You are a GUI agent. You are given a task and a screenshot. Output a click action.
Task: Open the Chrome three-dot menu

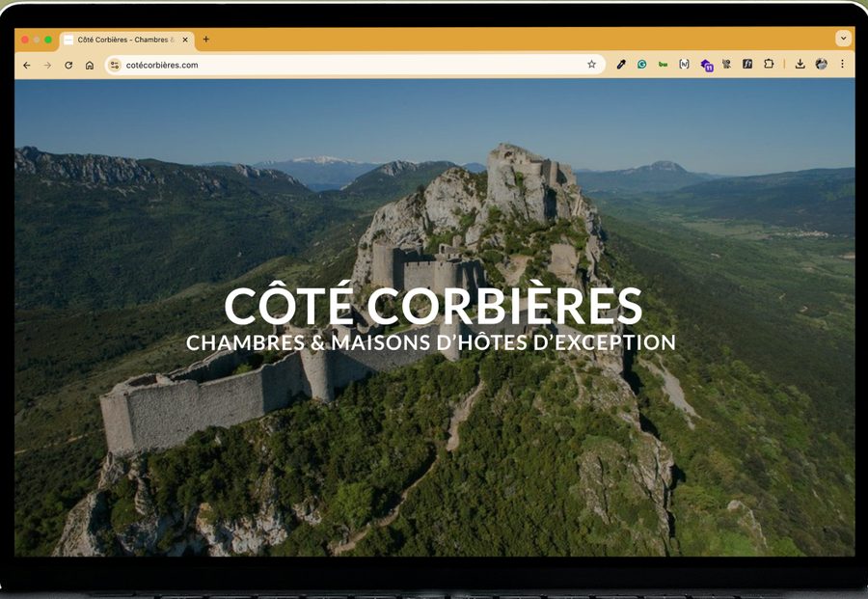[x=843, y=65]
